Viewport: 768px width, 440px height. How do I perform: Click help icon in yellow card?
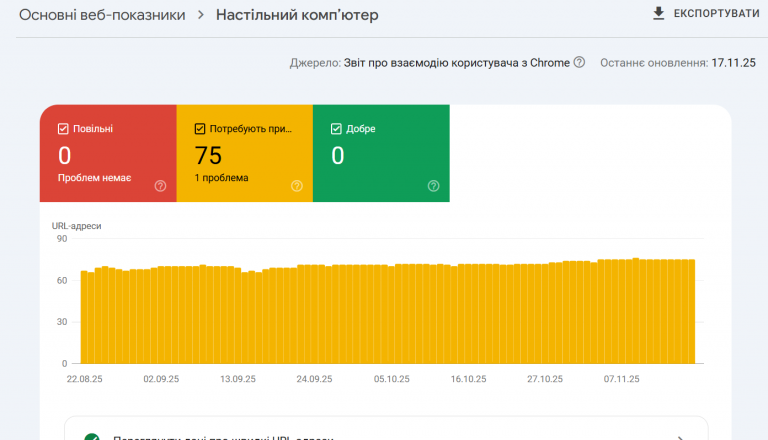pyautogui.click(x=297, y=185)
